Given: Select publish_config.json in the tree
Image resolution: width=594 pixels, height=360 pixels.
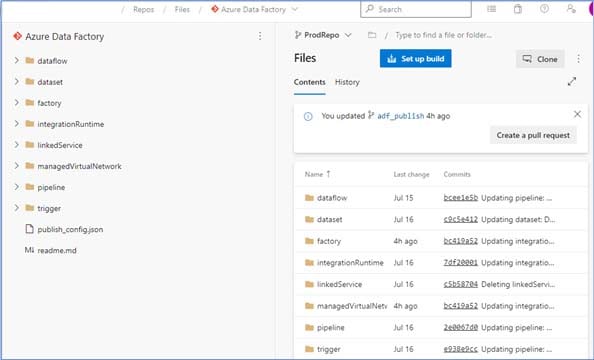Looking at the screenshot, I should click(x=70, y=229).
